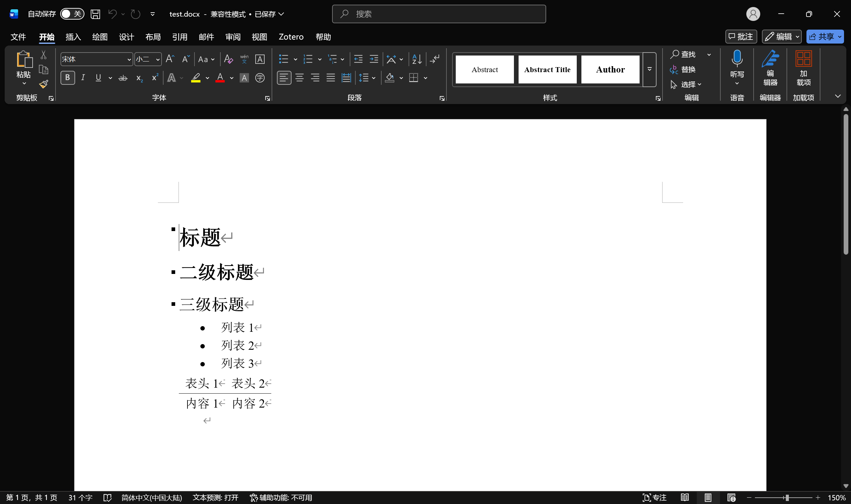Viewport: 851px width, 504px height.
Task: Switch off 自动保存 (AutoSave)
Action: [72, 14]
